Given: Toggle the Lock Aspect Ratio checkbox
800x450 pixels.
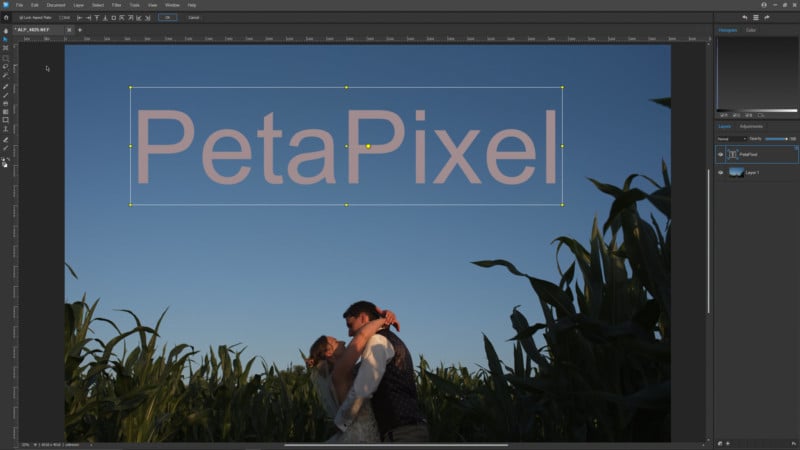Looking at the screenshot, I should (21, 18).
